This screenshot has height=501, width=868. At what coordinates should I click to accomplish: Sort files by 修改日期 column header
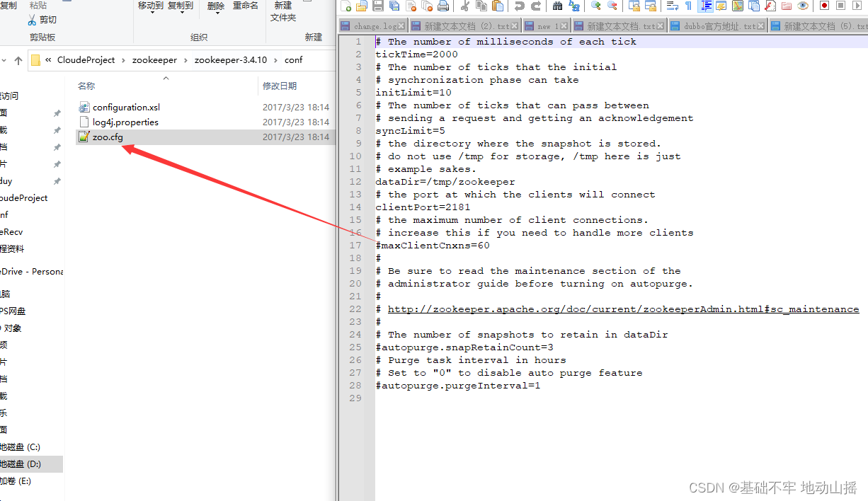(280, 86)
